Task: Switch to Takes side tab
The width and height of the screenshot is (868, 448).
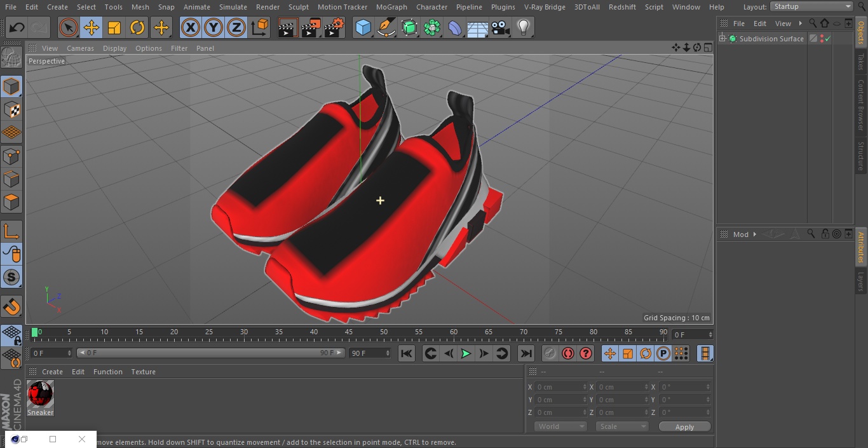Action: 861,62
